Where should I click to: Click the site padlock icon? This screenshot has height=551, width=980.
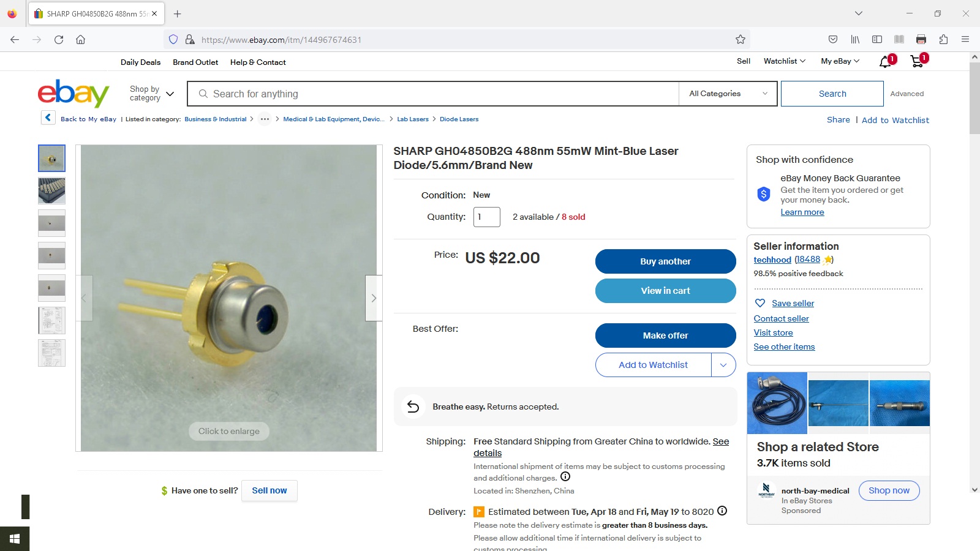point(190,40)
